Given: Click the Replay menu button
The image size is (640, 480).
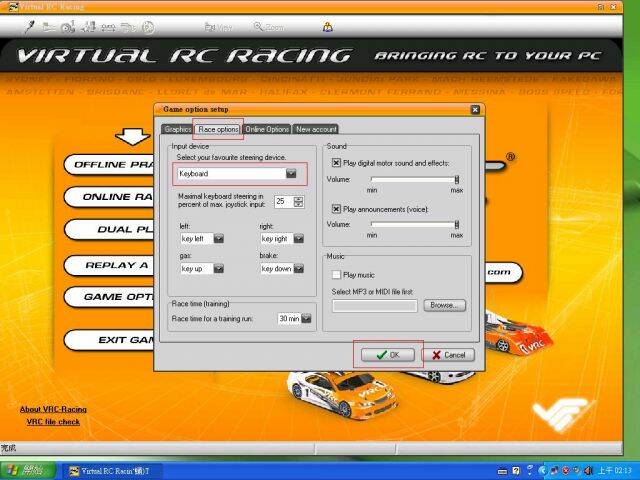Looking at the screenshot, I should [109, 265].
